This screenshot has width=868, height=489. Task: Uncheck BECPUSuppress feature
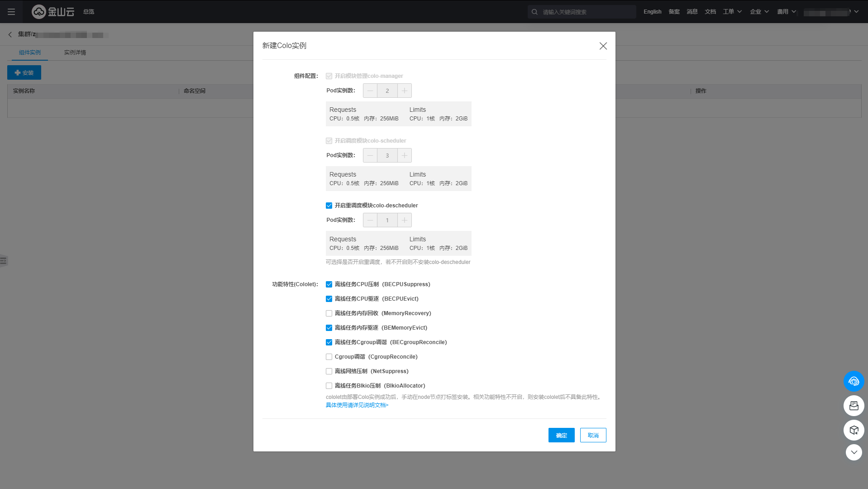tap(329, 284)
